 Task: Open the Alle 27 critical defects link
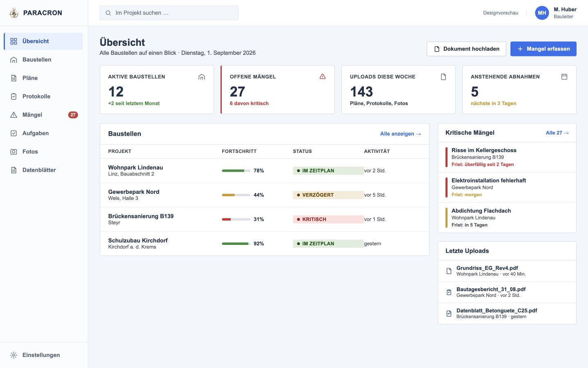[x=557, y=133]
